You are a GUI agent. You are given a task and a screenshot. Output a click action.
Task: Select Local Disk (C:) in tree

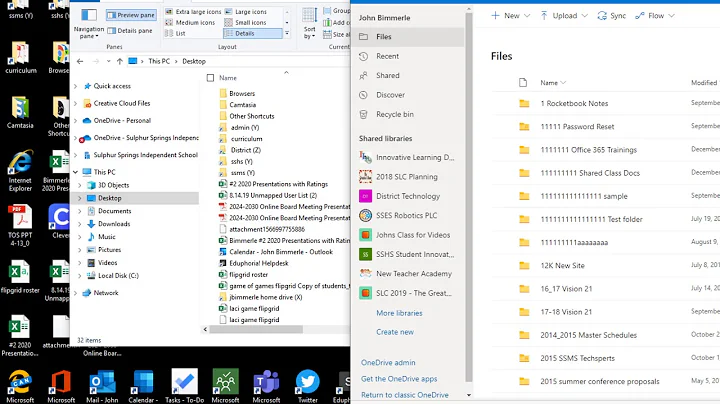point(118,275)
